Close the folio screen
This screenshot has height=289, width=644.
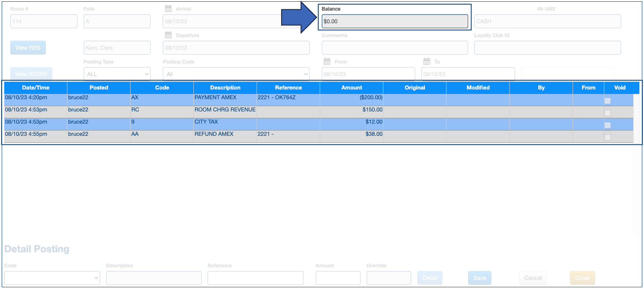tap(582, 277)
